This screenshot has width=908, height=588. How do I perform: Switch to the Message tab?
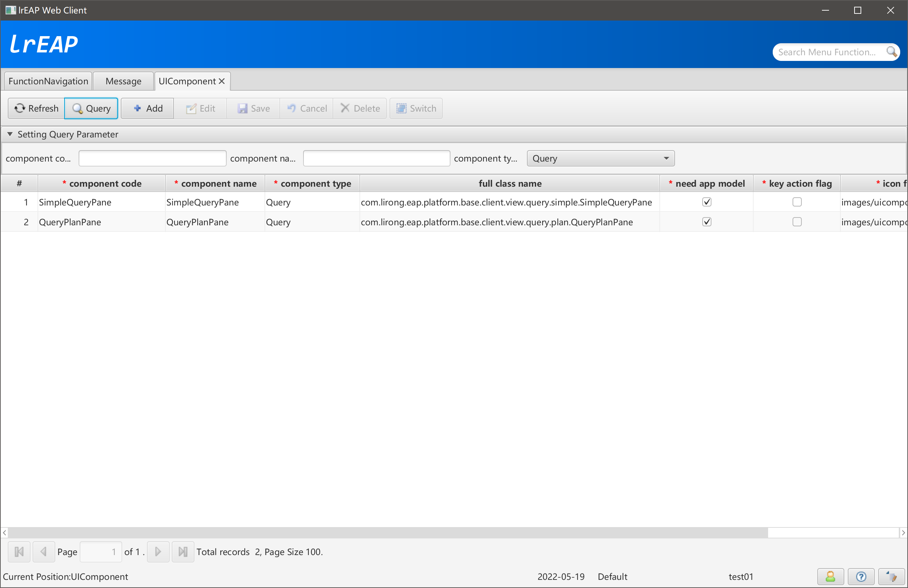click(123, 81)
